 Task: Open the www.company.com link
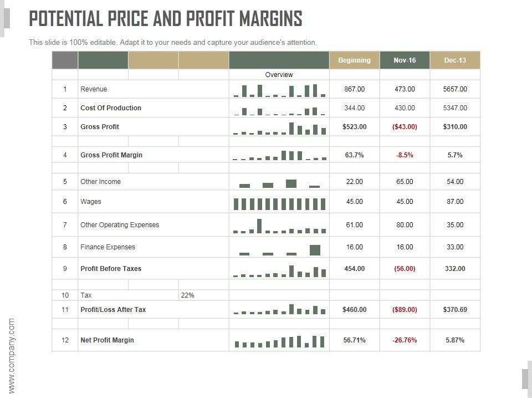tap(12, 356)
